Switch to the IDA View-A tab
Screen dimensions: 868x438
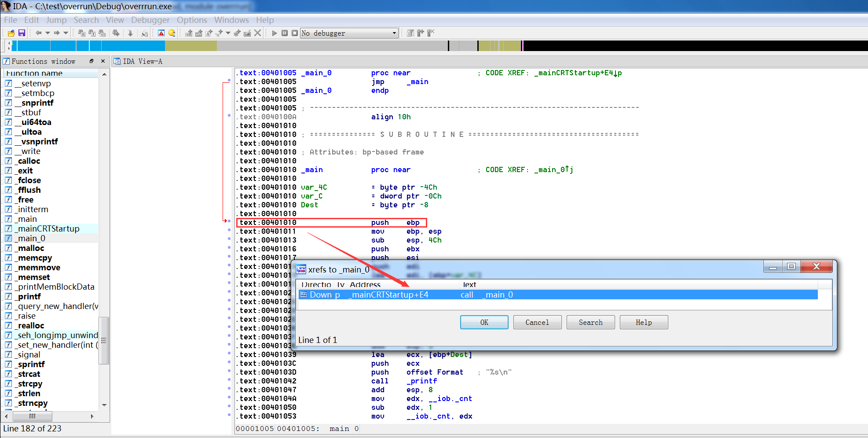(138, 61)
